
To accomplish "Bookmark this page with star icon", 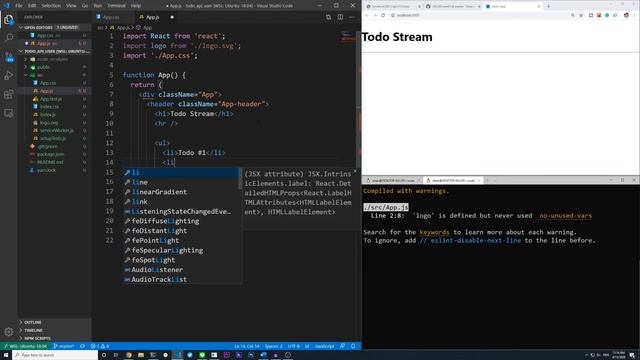I will pos(581,15).
